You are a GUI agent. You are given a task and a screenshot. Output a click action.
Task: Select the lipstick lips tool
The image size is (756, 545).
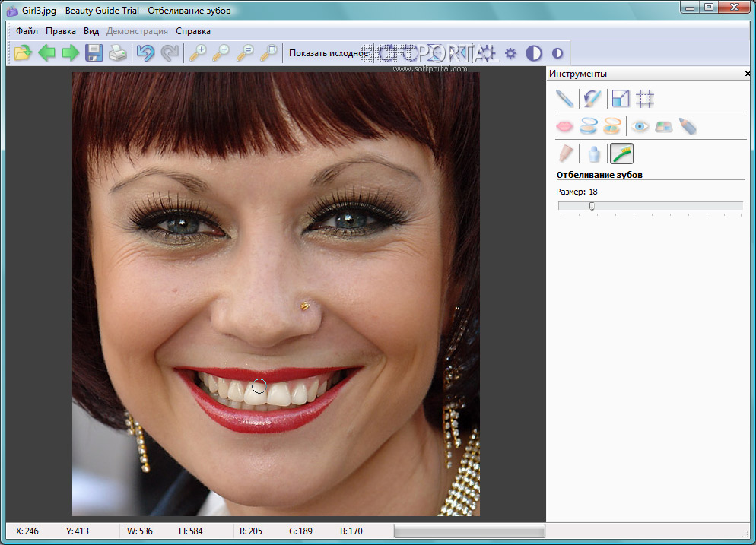click(x=564, y=126)
